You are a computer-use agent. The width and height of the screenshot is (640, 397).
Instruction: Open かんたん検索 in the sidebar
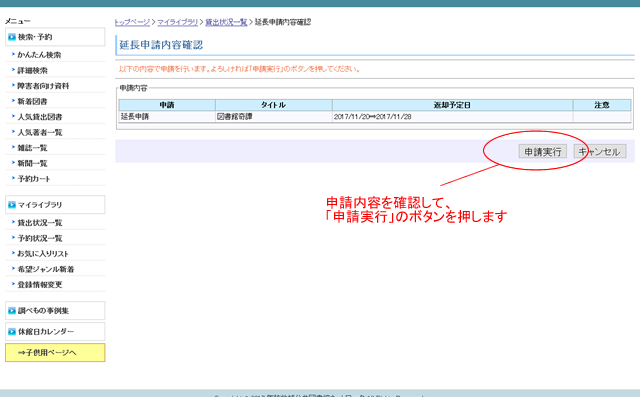(x=39, y=55)
